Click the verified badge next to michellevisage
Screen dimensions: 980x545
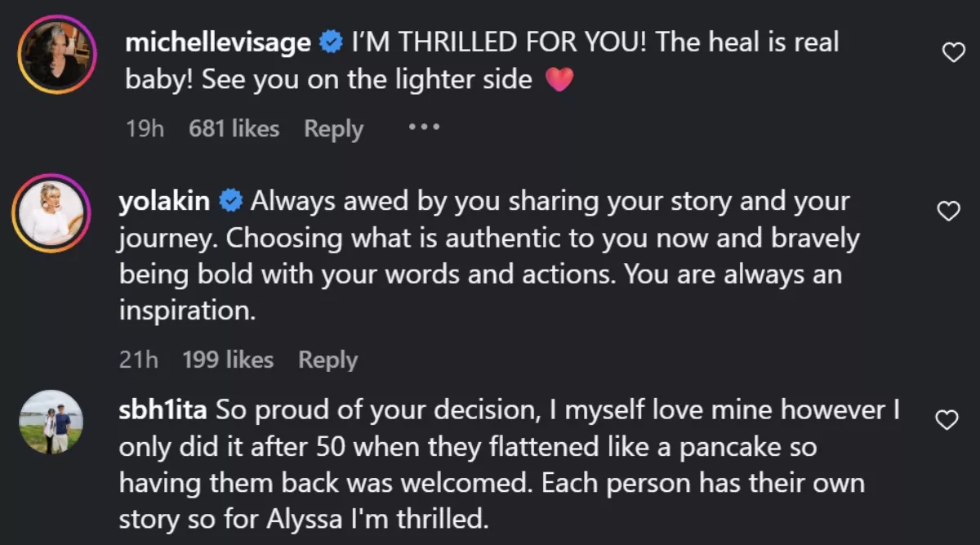(x=330, y=43)
